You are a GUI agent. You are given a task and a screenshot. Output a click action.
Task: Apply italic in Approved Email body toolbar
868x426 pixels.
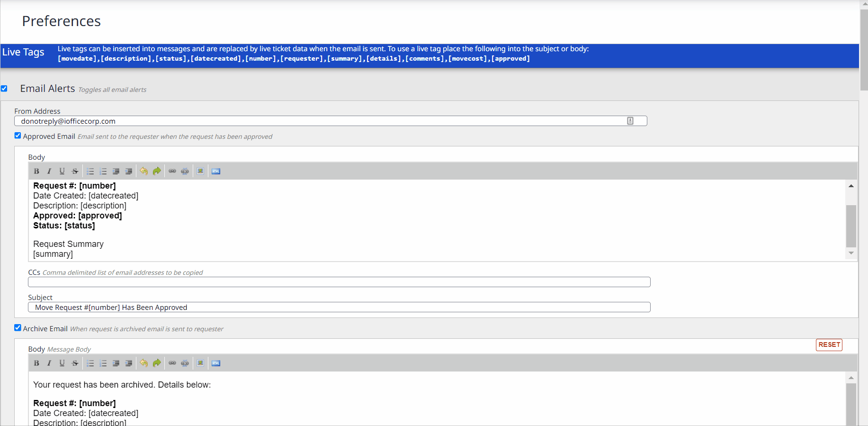pos(49,172)
